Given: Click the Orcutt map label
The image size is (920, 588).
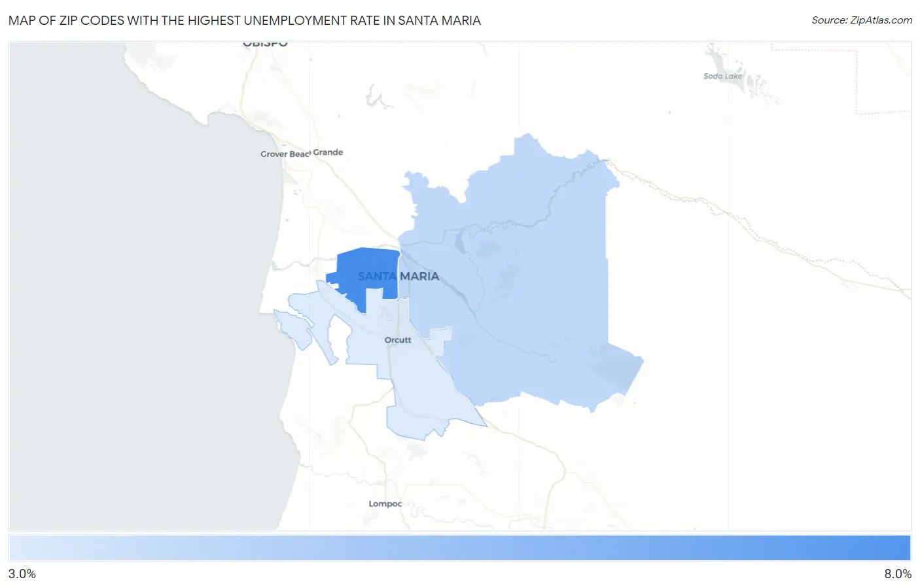Looking at the screenshot, I should point(398,340).
